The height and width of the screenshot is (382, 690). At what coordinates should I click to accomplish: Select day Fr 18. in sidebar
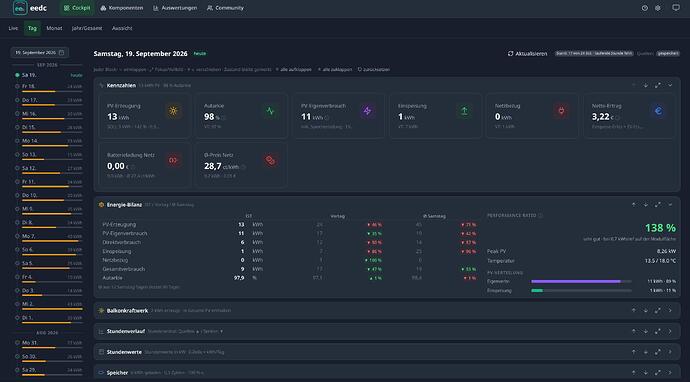[x=49, y=87]
